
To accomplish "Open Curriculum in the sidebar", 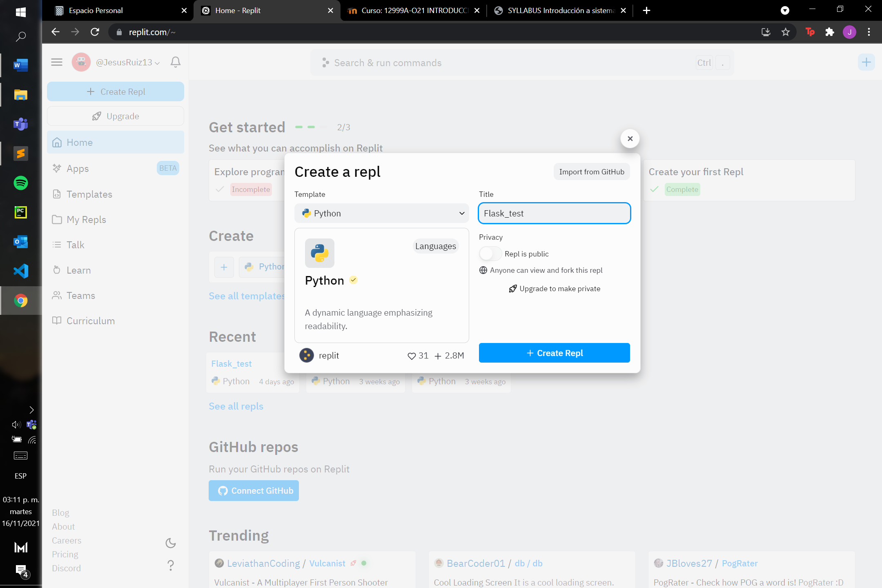I will (x=116, y=321).
